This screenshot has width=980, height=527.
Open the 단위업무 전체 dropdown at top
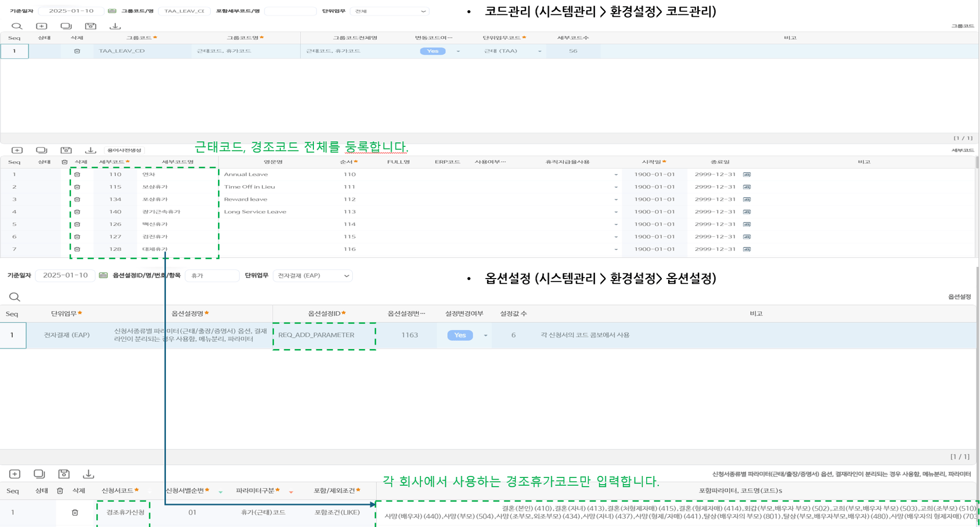[389, 11]
